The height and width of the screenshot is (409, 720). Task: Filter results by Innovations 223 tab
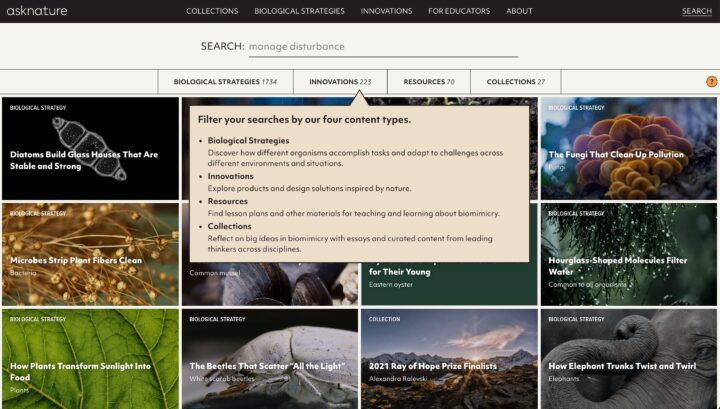[340, 82]
